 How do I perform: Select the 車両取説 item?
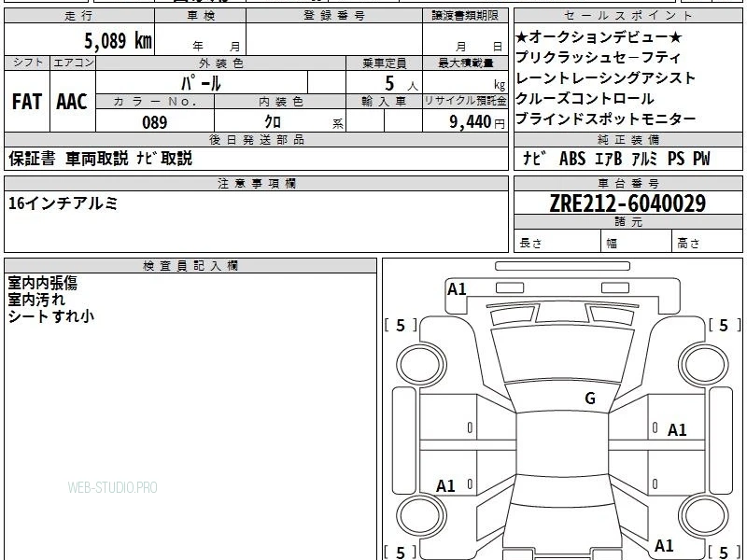coord(97,159)
